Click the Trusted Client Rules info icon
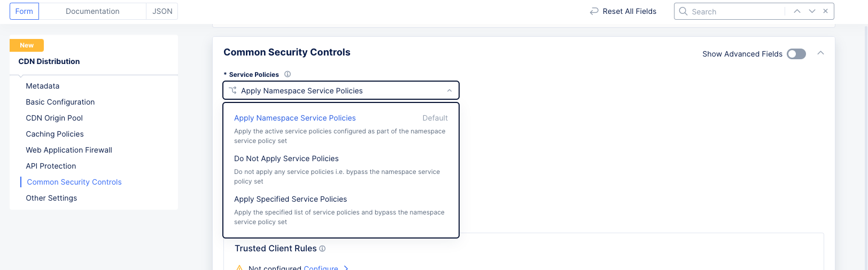This screenshot has width=868, height=270. point(322,249)
